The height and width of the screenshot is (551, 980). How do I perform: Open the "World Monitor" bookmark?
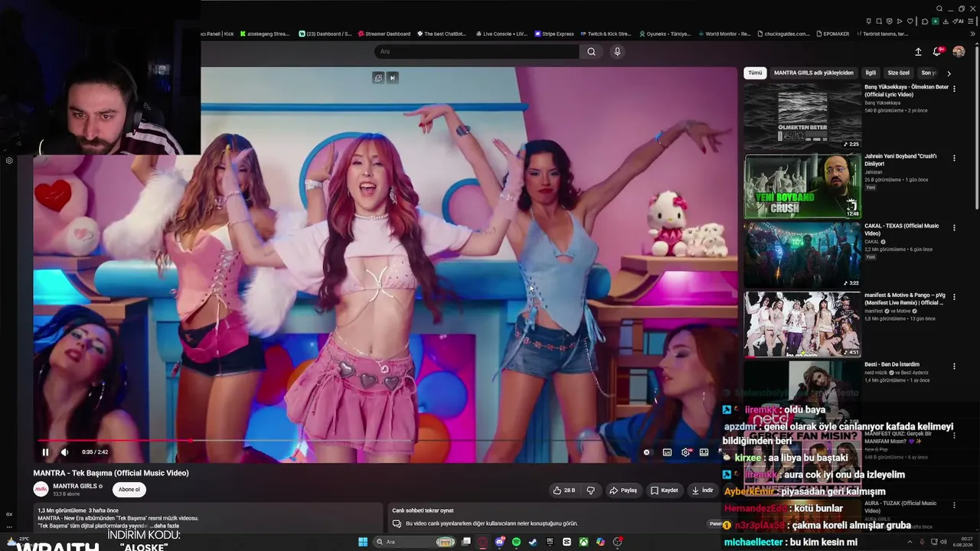[x=724, y=34]
